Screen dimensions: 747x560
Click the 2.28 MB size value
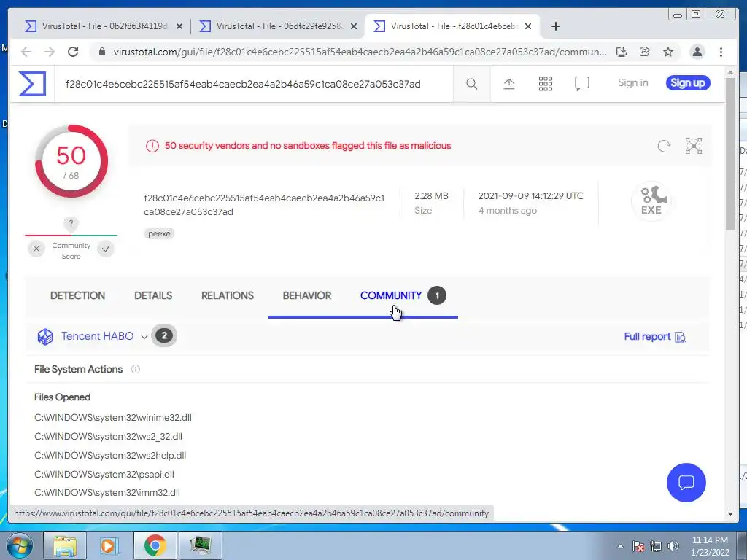coord(431,195)
